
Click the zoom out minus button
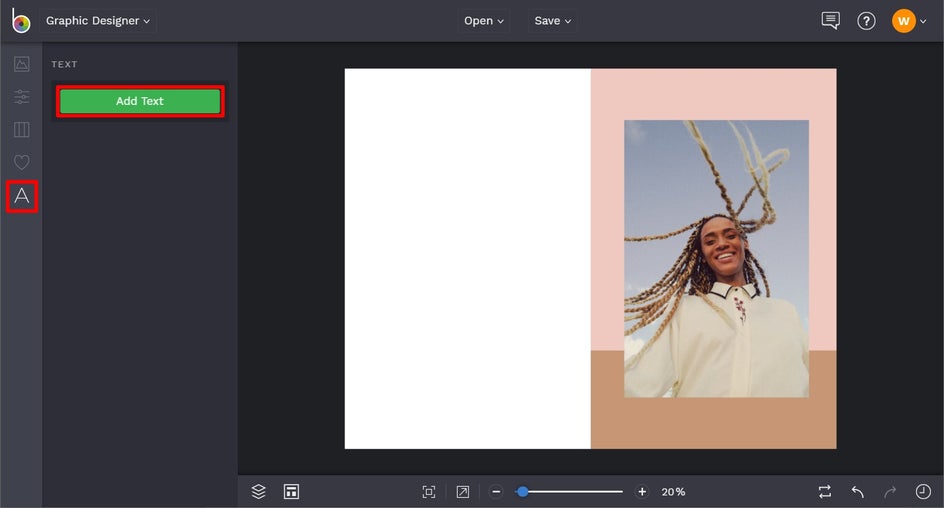point(496,492)
